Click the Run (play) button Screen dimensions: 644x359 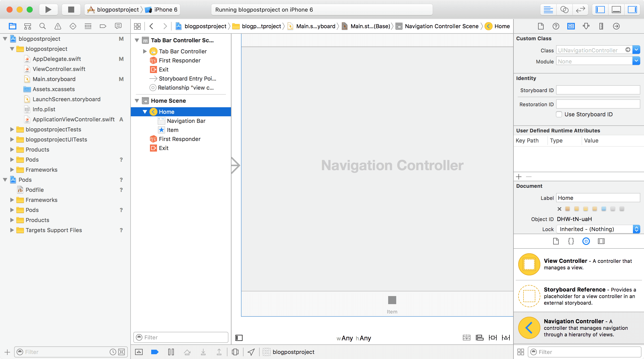pyautogui.click(x=48, y=10)
